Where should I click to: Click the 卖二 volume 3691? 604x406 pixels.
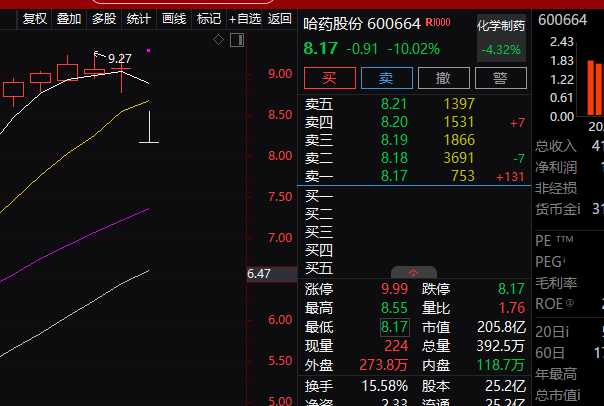pos(459,158)
